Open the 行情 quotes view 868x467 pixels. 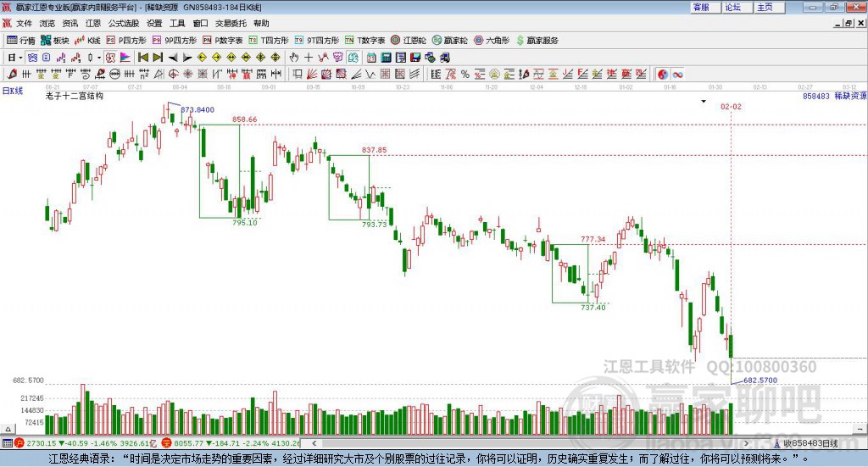21,41
